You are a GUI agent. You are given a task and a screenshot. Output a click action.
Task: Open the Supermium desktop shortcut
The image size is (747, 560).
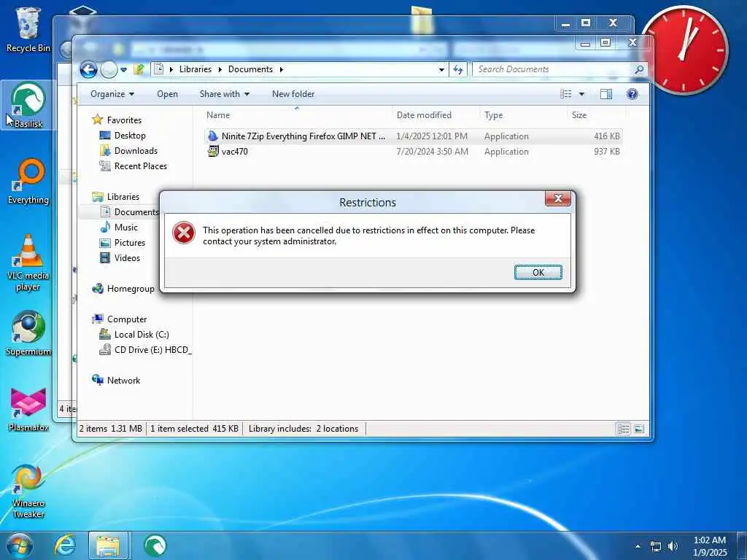point(28,333)
